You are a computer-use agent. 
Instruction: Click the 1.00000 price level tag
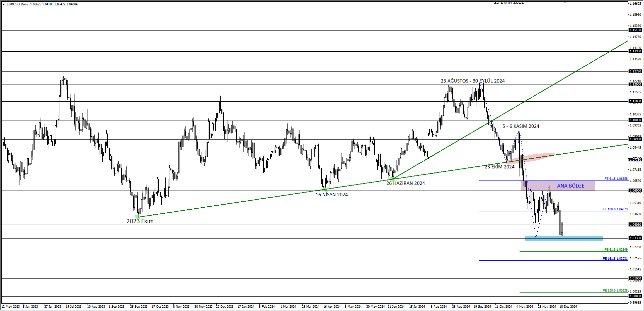[635, 296]
